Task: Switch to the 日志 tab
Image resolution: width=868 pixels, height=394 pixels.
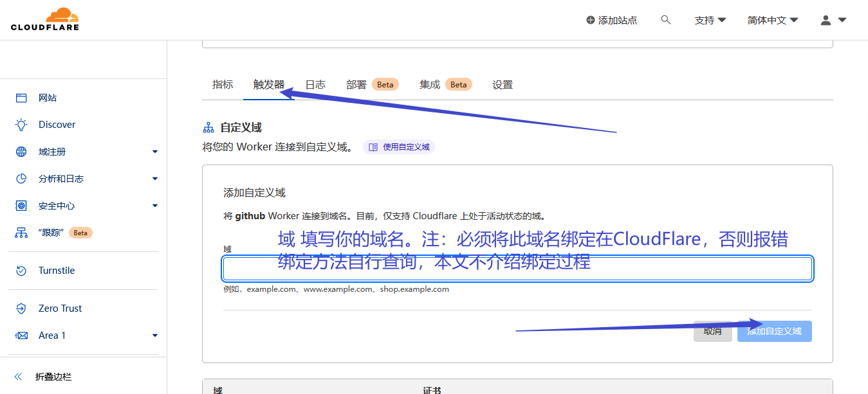Action: coord(315,84)
